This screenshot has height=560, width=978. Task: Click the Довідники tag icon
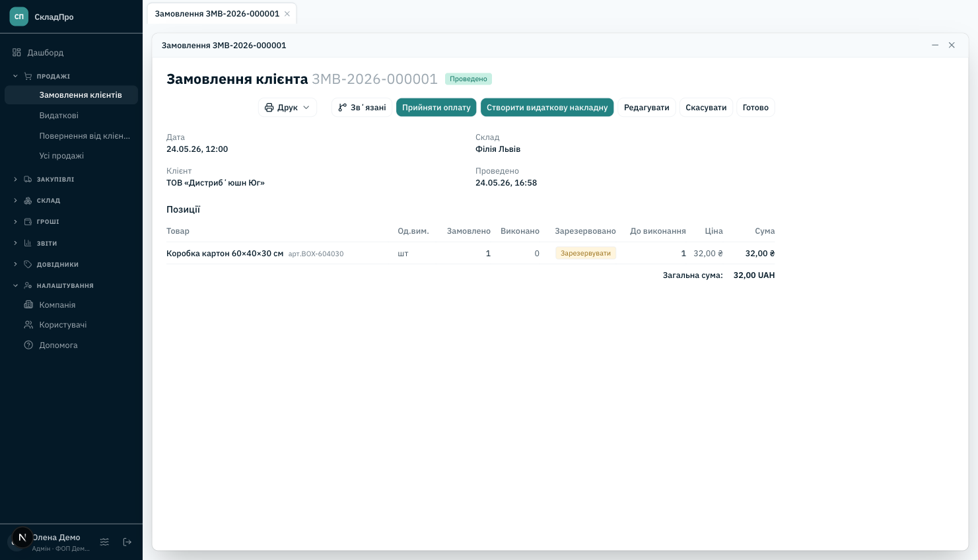(28, 264)
